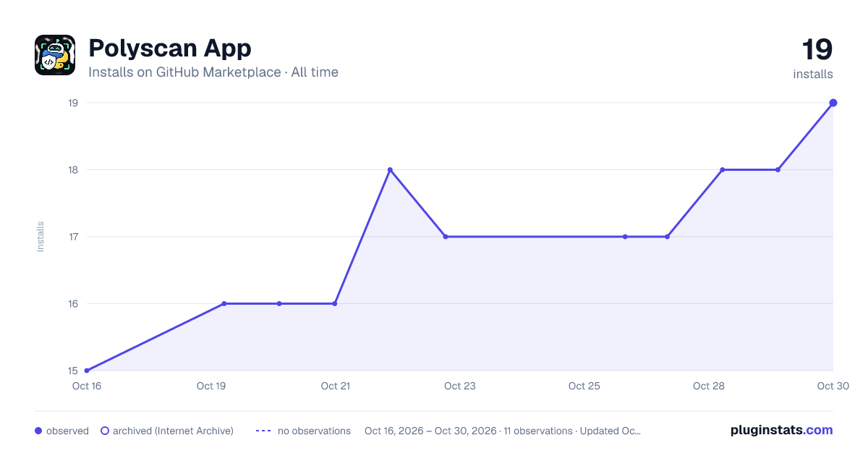Image resolution: width=868 pixels, height=456 pixels.
Task: Click the 'archived (Internet Archive)' legend label
Action: (173, 431)
